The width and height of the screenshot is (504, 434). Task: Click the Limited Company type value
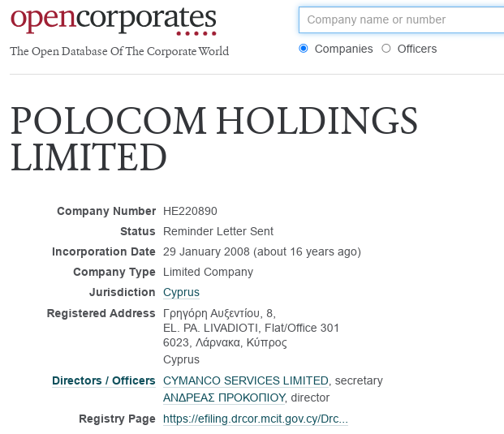point(208,272)
